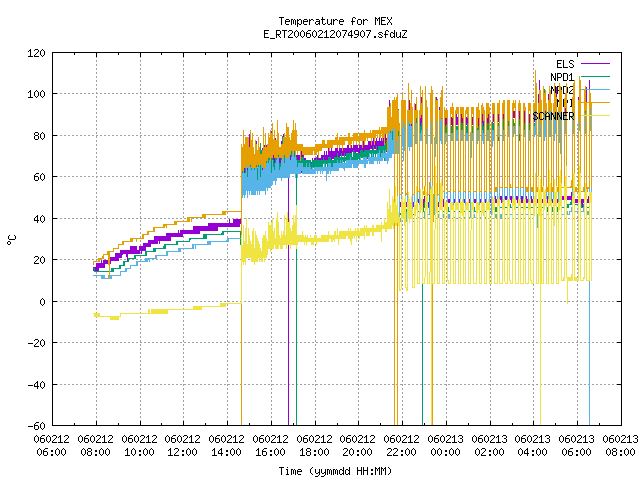
Task: Click the "°C" y-axis label
Action: pyautogui.click(x=12, y=240)
